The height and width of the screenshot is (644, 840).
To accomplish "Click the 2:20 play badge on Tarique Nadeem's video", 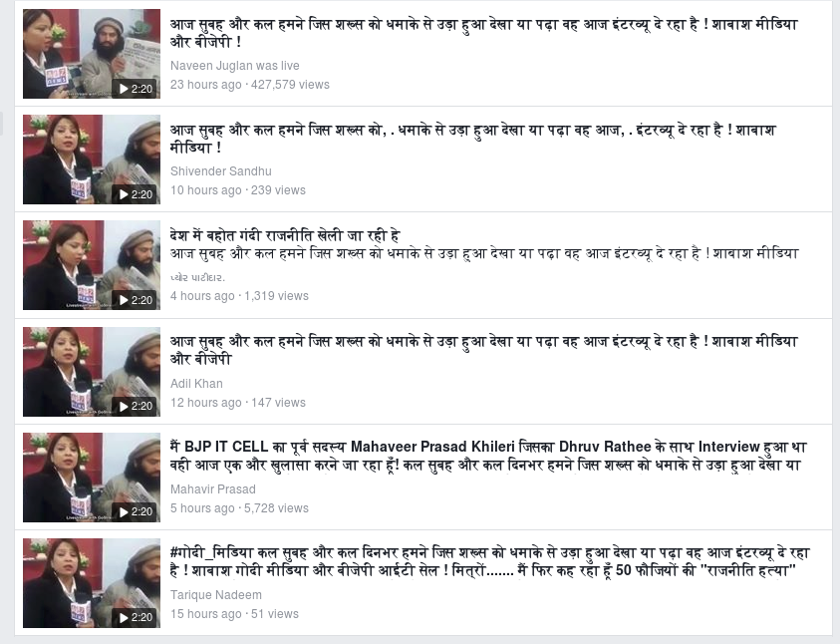I will pyautogui.click(x=136, y=617).
